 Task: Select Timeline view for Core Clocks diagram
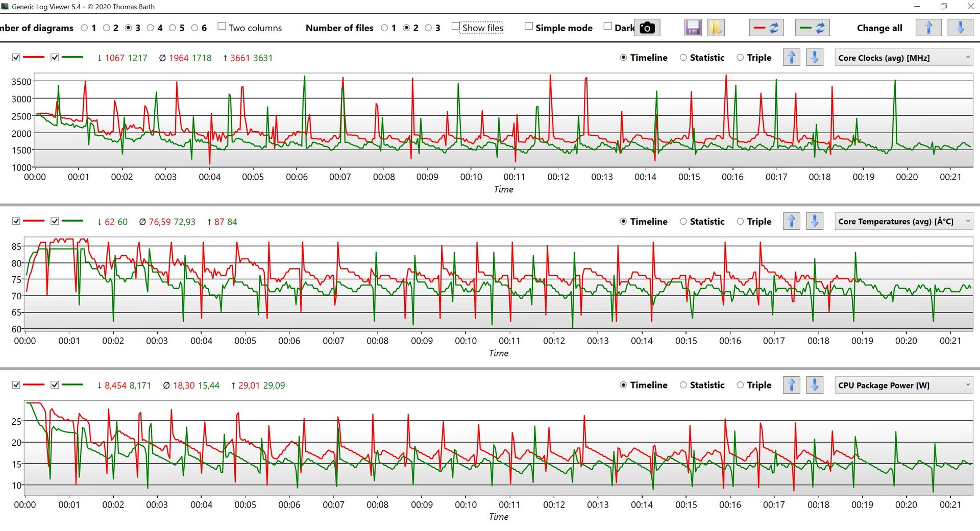(x=623, y=58)
